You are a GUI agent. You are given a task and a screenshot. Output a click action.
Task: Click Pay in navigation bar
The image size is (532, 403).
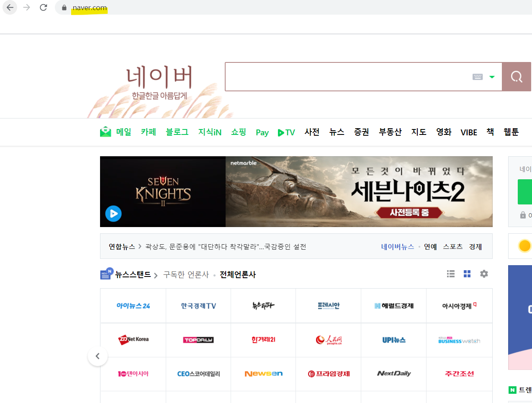pos(262,133)
